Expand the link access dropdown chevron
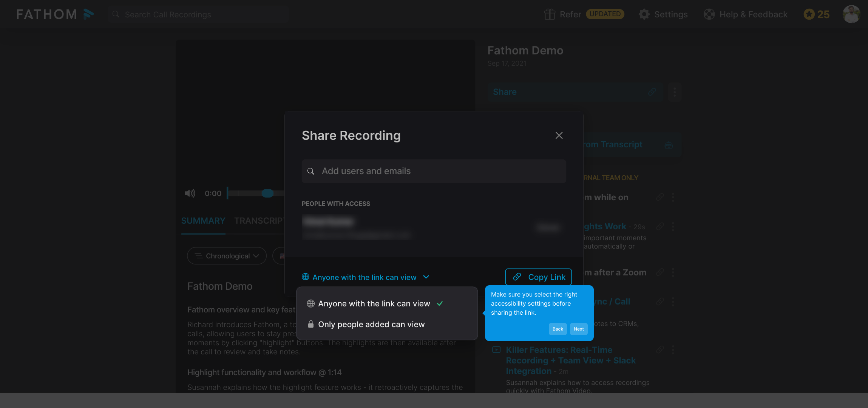This screenshot has height=408, width=868. 426,277
